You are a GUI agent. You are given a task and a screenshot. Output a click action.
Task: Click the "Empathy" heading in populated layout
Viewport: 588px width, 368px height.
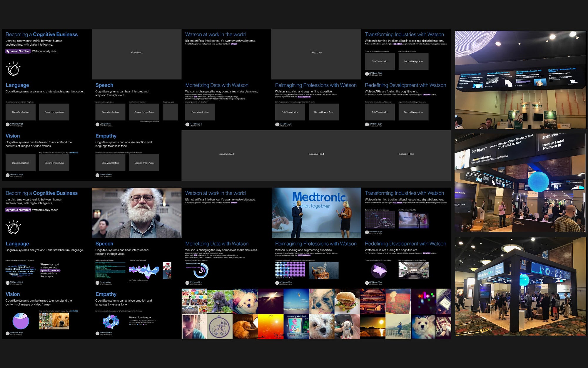coord(106,294)
